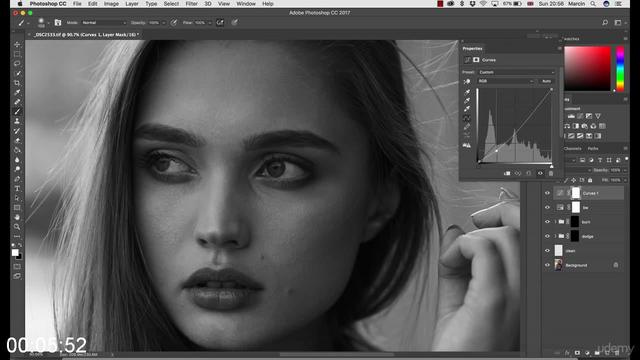Viewport: 640px width, 360px height.
Task: Open the Layer menu
Action: 131,4
